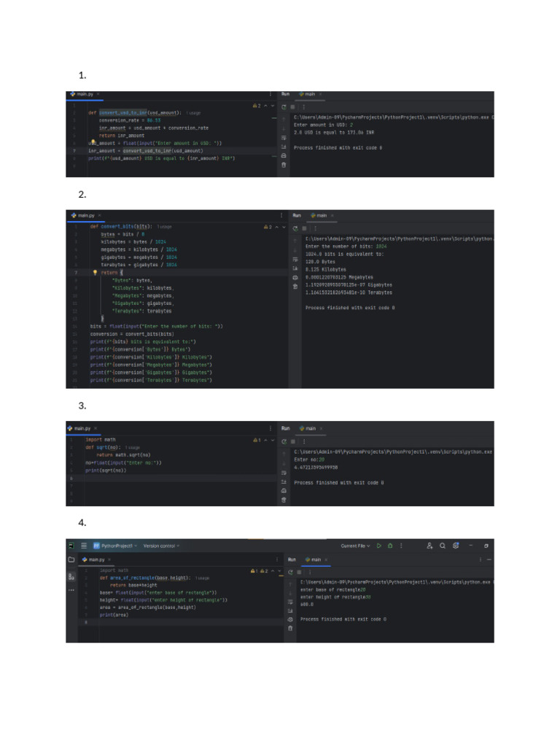
Task: Click the Rerun icon in screenshot 3 Run panel
Action: [284, 441]
